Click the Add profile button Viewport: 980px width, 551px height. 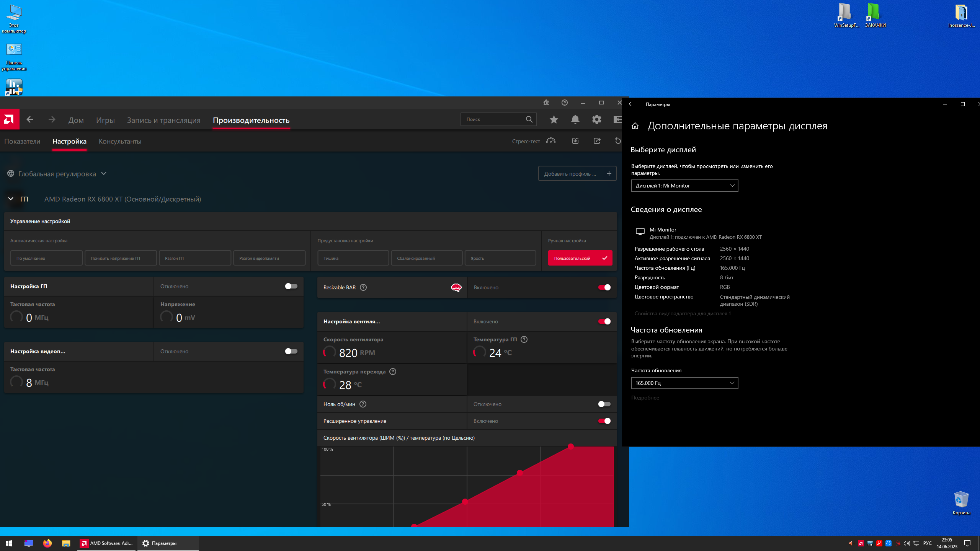pyautogui.click(x=577, y=174)
